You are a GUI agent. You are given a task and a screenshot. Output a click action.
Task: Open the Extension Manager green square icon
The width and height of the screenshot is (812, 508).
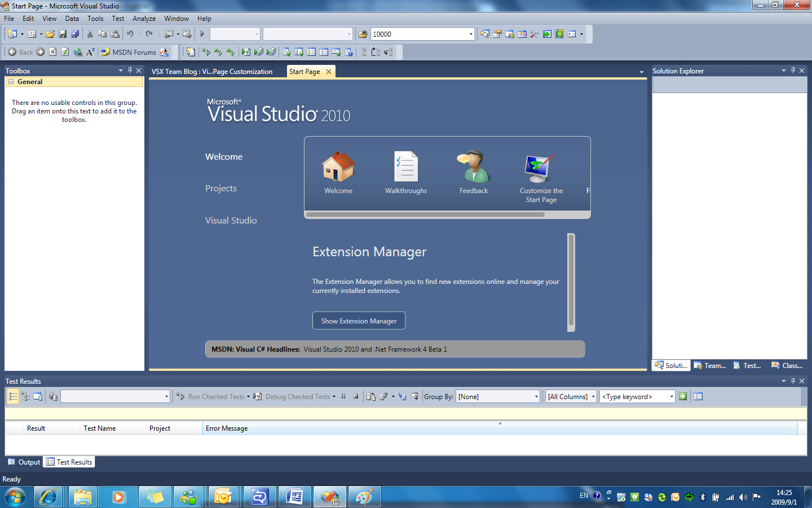(559, 34)
